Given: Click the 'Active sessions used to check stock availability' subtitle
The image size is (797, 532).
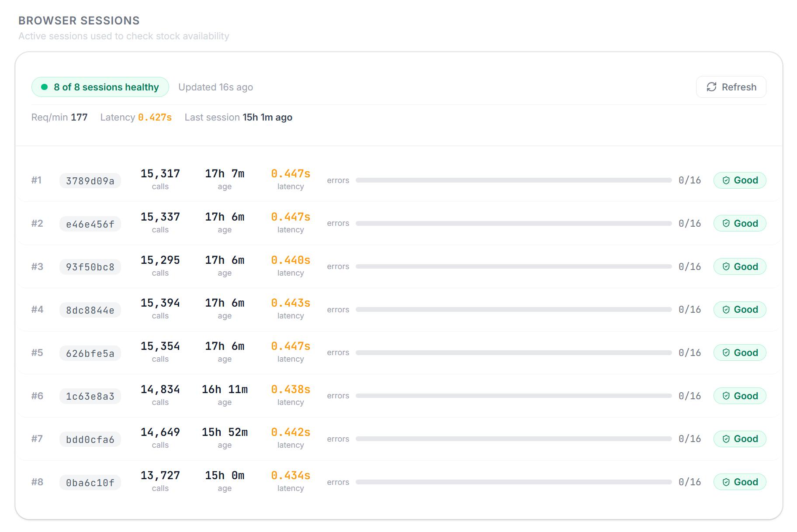Looking at the screenshot, I should coord(124,36).
